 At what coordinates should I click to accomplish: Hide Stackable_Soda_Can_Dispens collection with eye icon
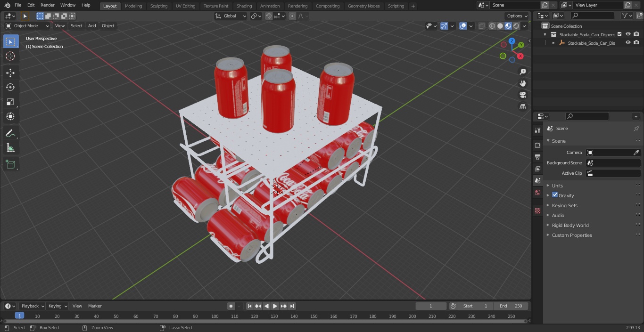point(628,34)
